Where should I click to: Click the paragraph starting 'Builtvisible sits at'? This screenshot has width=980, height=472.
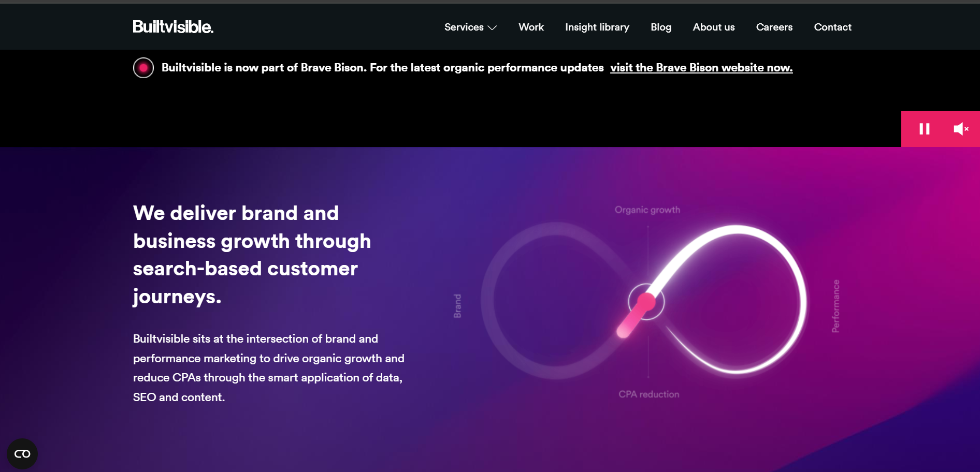[269, 368]
